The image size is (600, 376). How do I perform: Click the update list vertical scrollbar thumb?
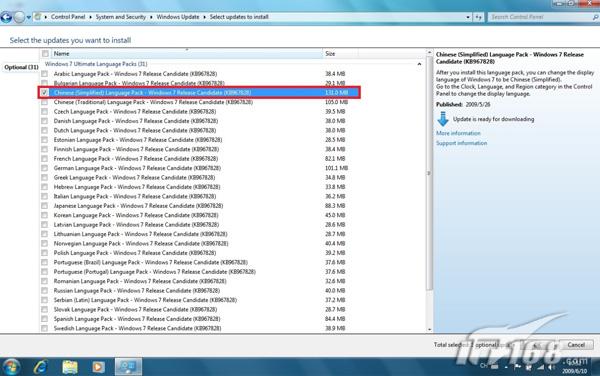click(x=429, y=173)
